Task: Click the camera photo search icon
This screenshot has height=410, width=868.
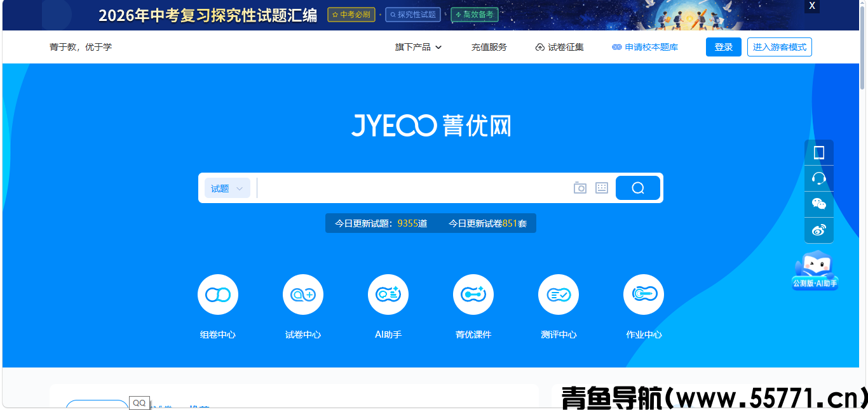Action: (580, 188)
